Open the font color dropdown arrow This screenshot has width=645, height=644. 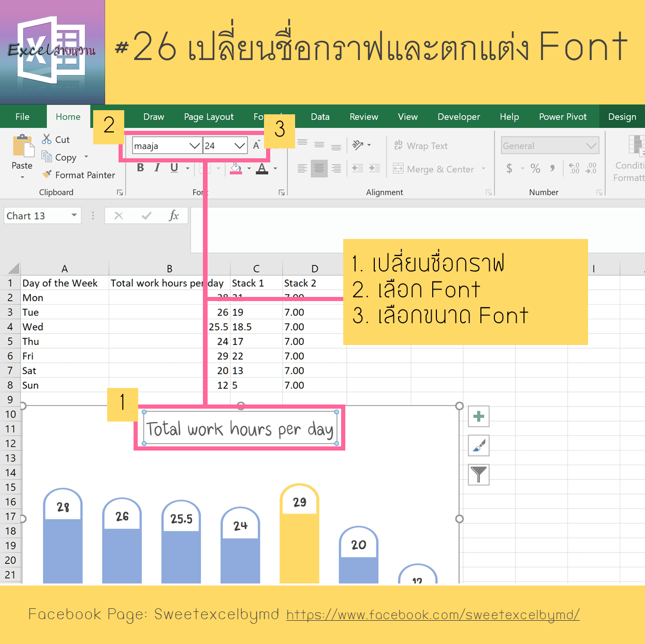pyautogui.click(x=275, y=168)
